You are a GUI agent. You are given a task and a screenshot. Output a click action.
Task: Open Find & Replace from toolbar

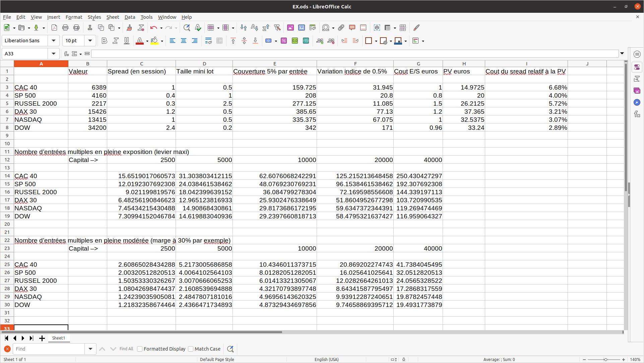pyautogui.click(x=187, y=28)
